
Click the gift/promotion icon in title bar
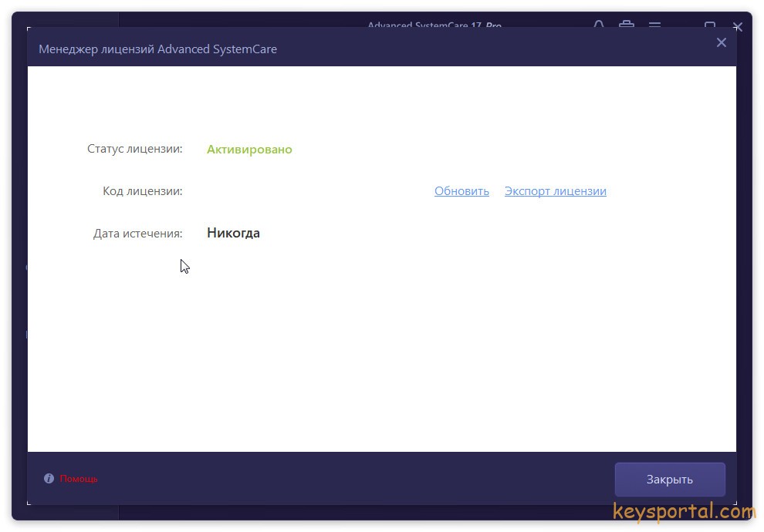[627, 25]
